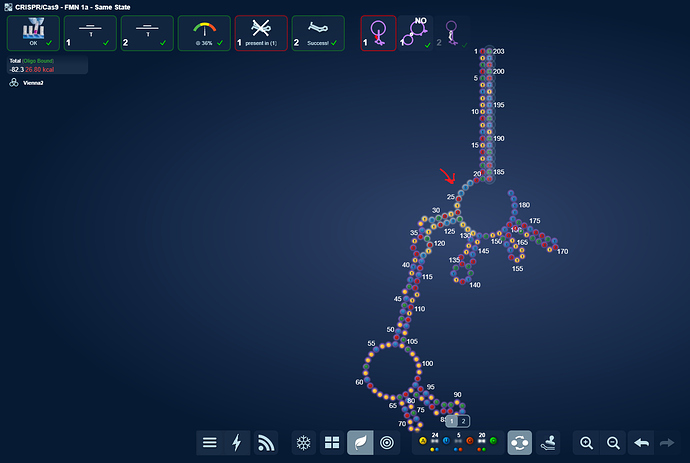Switch to state 1 tab
Image resolution: width=690 pixels, height=463 pixels.
(451, 421)
